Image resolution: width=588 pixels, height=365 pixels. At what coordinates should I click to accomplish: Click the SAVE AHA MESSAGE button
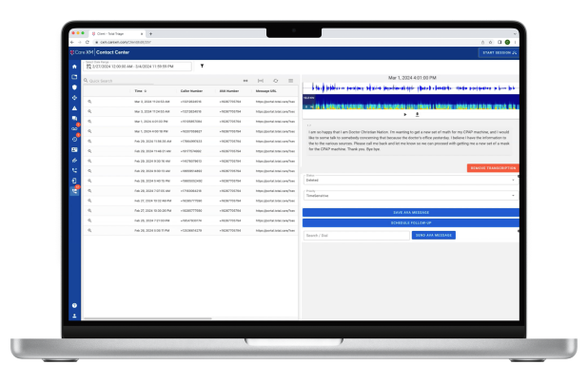(x=411, y=213)
